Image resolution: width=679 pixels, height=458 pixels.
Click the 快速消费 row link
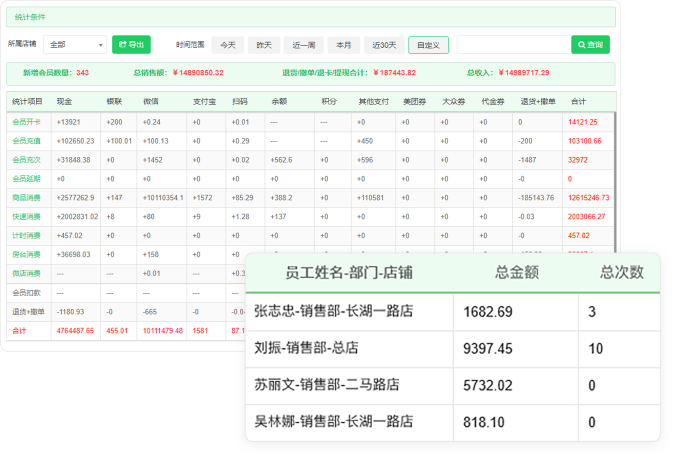click(26, 216)
